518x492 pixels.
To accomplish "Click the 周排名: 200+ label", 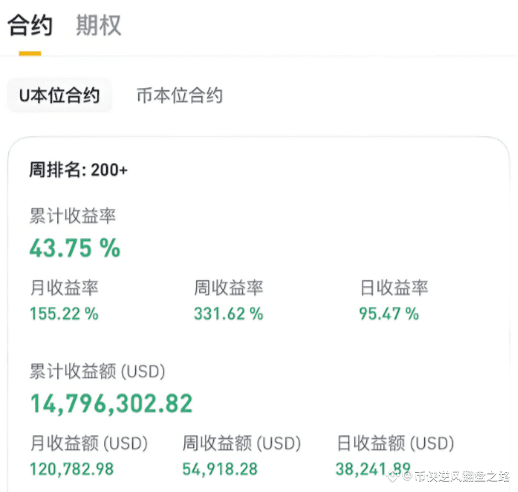I will click(78, 170).
